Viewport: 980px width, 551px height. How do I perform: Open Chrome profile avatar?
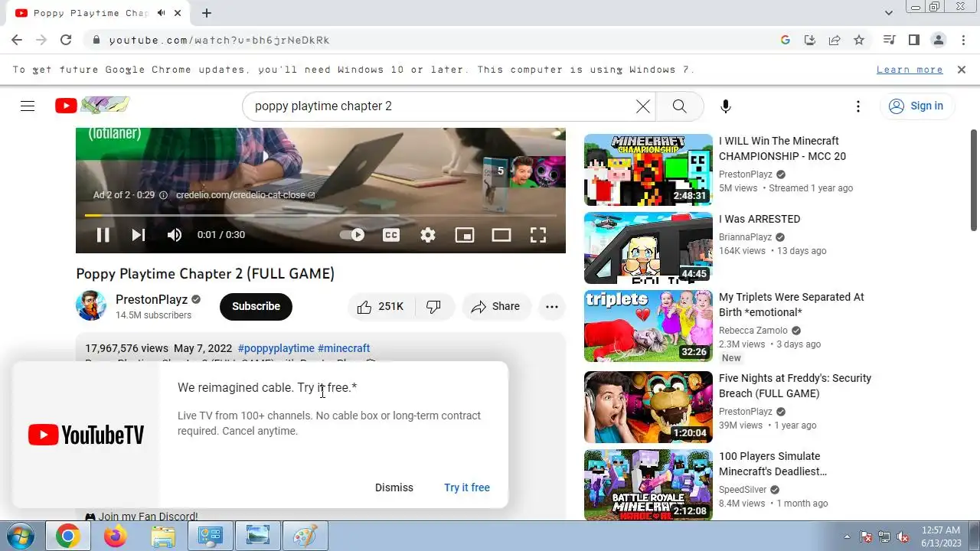coord(938,40)
